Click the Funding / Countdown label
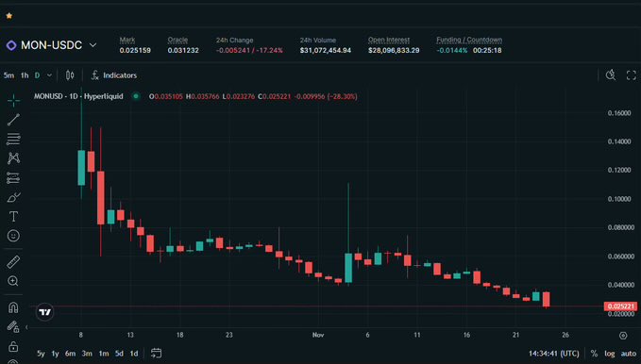Screen dimensions: 641x364 coord(469,40)
